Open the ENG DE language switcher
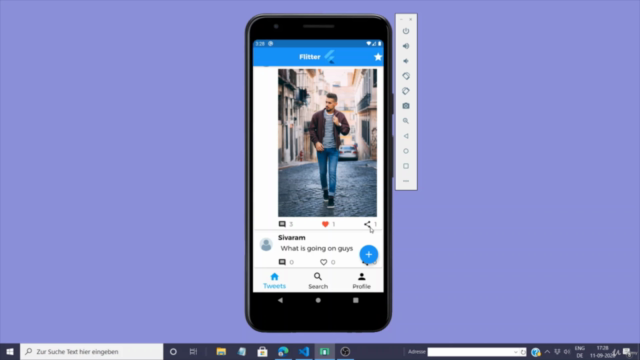Viewport: 640px width, 360px height. coord(580,352)
